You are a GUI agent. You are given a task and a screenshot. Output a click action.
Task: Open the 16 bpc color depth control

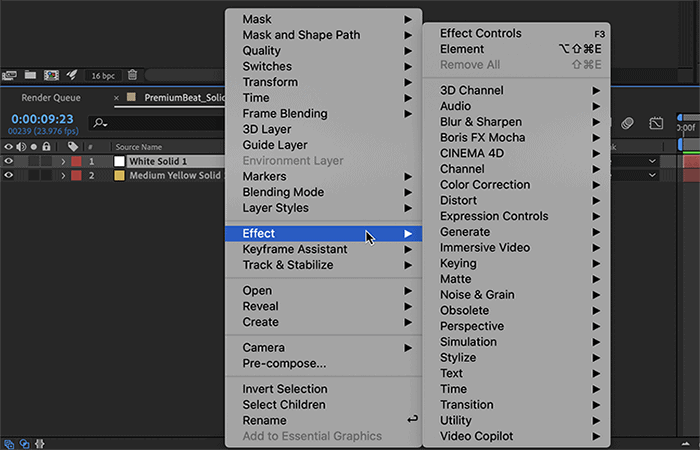click(103, 75)
